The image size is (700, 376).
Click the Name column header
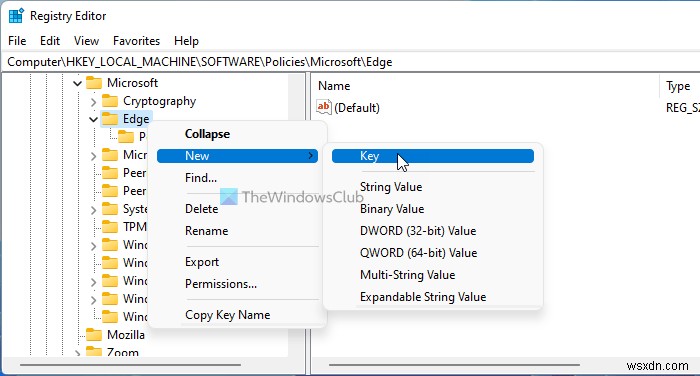[x=334, y=86]
